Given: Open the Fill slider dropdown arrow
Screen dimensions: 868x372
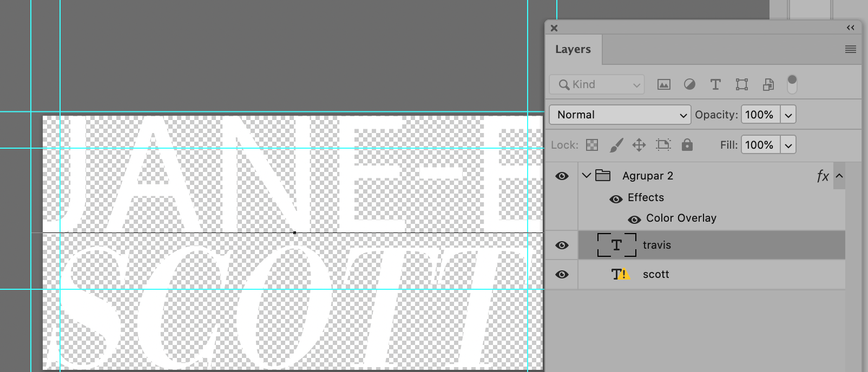Looking at the screenshot, I should (788, 145).
